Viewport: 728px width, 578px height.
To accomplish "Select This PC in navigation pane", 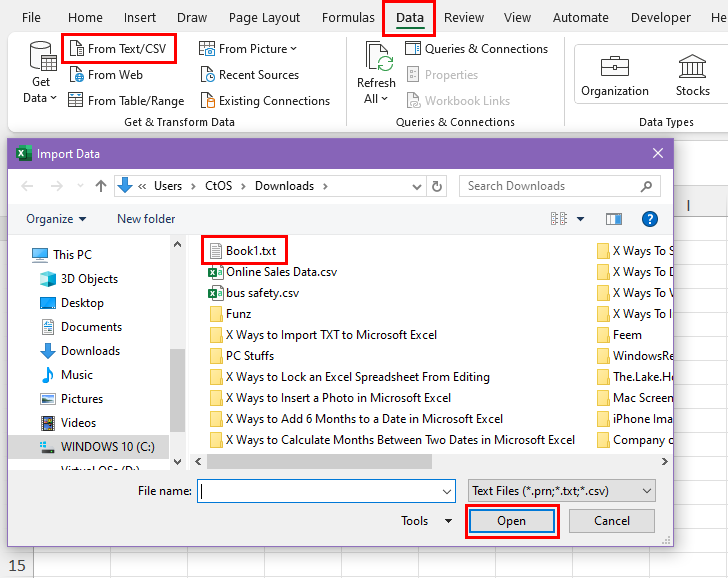I will tap(62, 254).
